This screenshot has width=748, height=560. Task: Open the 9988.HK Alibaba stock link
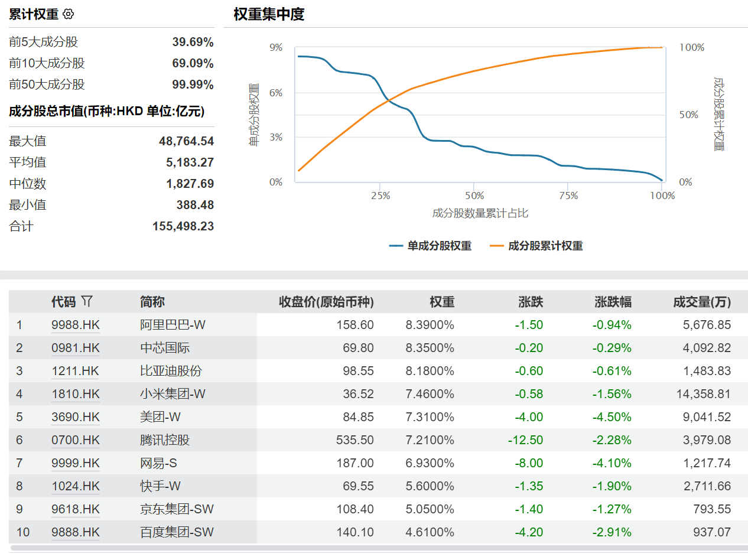tap(75, 324)
